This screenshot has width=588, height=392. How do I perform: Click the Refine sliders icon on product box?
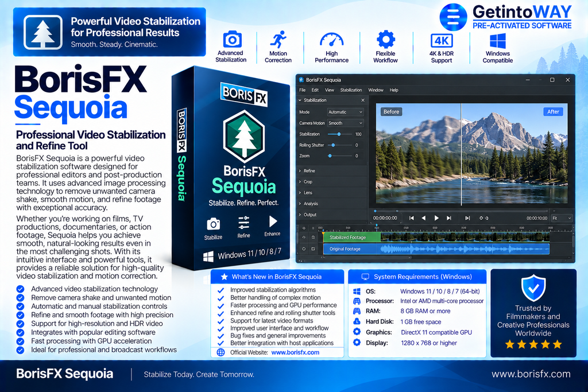coord(243,223)
